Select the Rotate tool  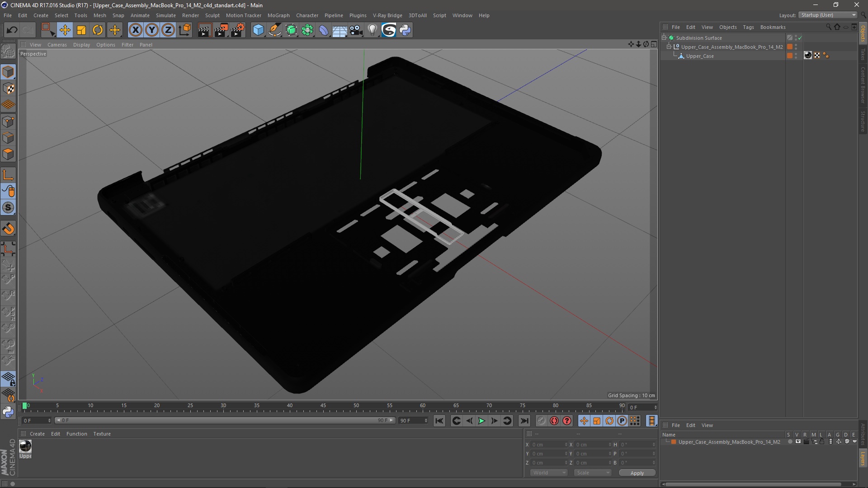pyautogui.click(x=98, y=30)
